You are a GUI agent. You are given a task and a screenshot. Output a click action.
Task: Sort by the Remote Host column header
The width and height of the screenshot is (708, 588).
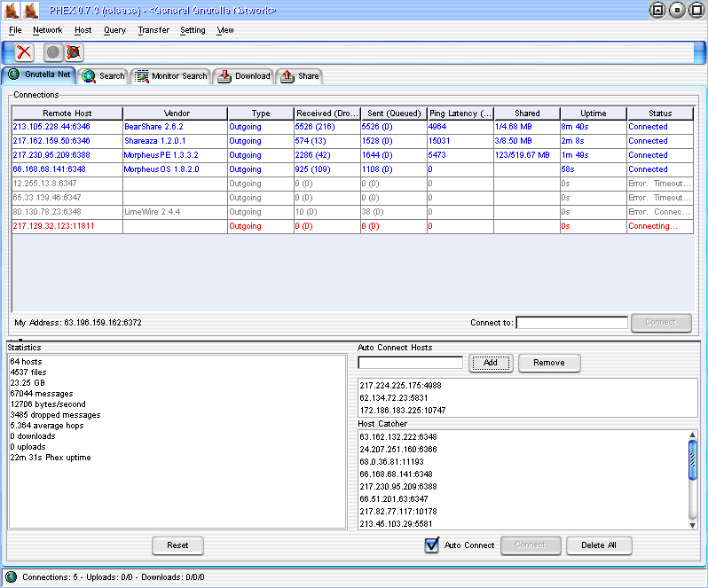pyautogui.click(x=67, y=114)
